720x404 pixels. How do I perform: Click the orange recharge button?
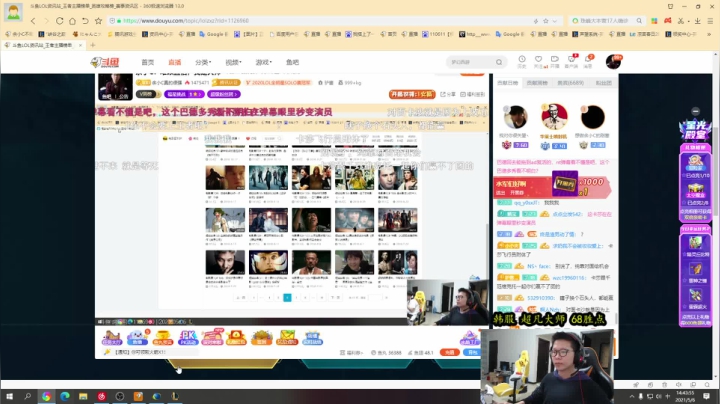coord(450,352)
